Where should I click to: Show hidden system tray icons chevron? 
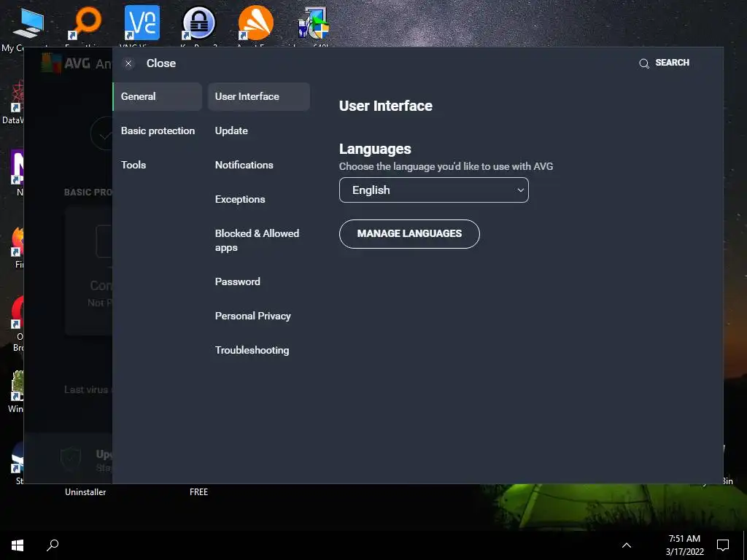tap(627, 545)
